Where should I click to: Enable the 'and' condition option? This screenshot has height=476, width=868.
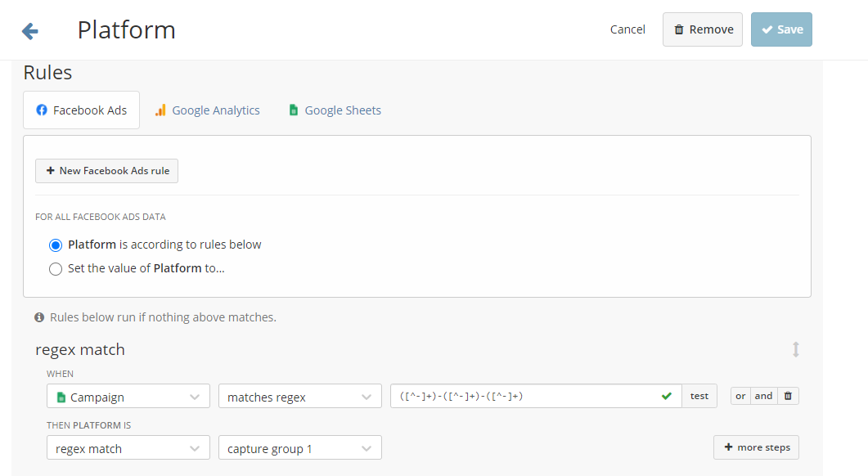[x=763, y=395]
